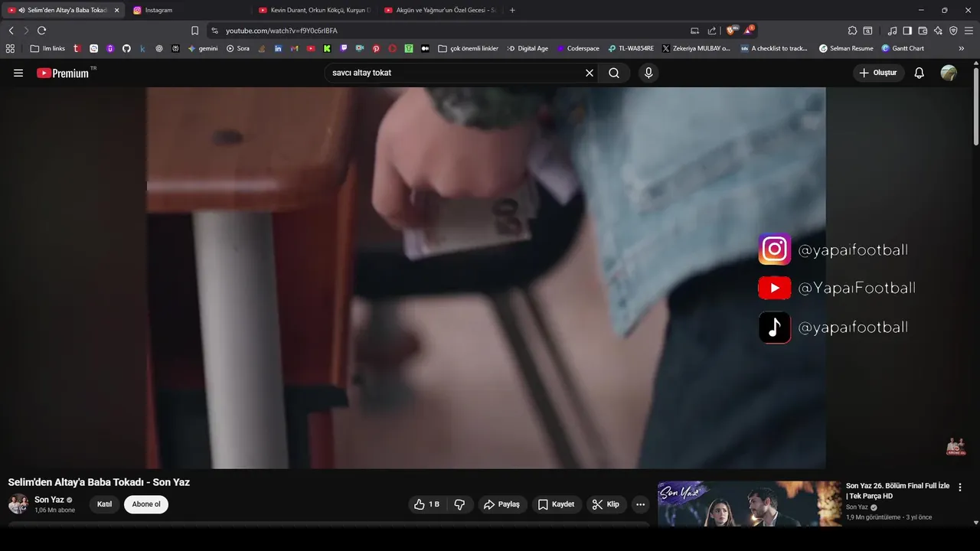Open the çok önemli linkler bookmark folder
The width and height of the screenshot is (980, 551).
click(469, 48)
